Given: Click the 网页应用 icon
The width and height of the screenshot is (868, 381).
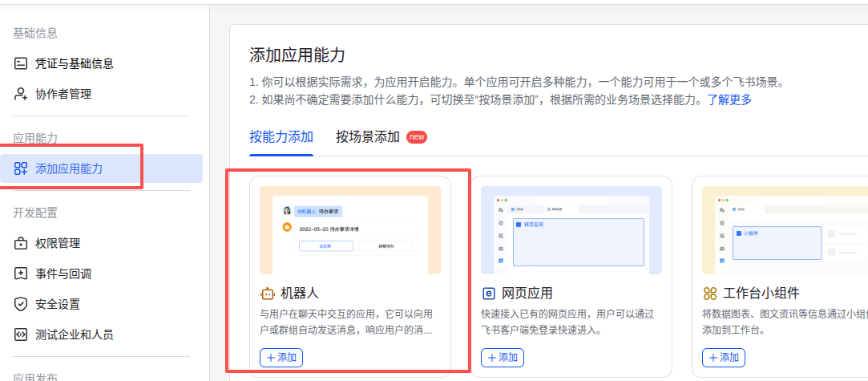Looking at the screenshot, I should point(488,294).
